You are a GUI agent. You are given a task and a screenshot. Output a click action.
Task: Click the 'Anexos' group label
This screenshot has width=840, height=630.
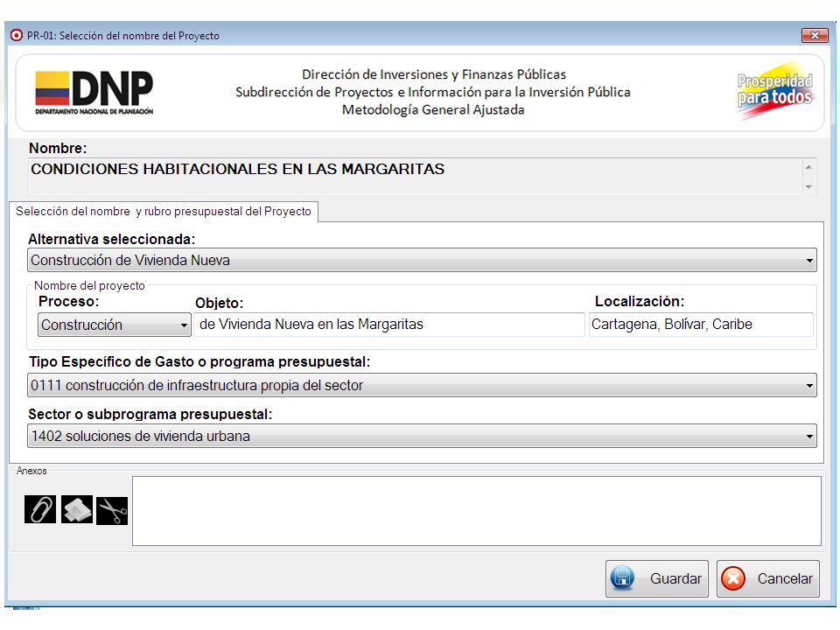coord(31,471)
